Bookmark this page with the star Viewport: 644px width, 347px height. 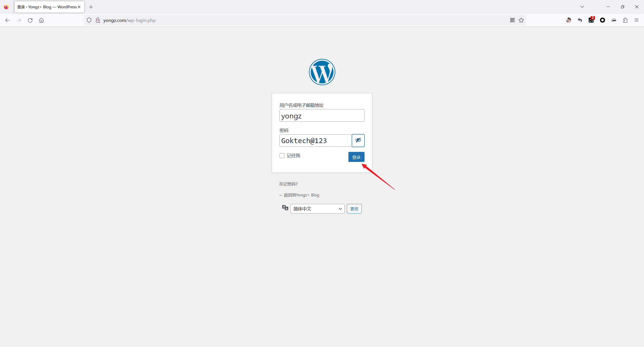click(521, 20)
